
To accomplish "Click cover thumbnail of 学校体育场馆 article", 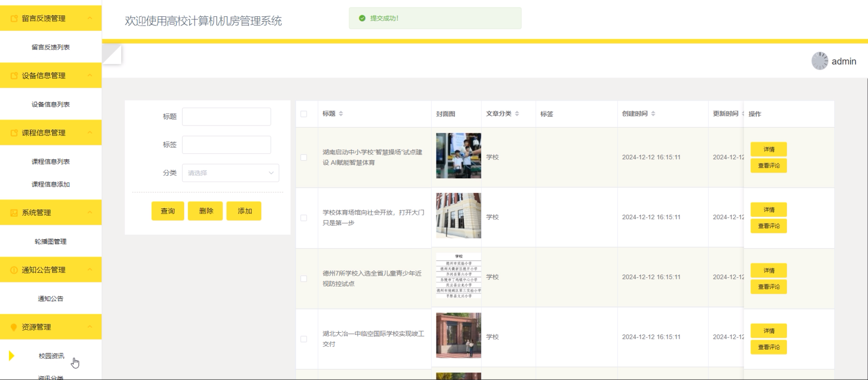I will click(x=458, y=215).
